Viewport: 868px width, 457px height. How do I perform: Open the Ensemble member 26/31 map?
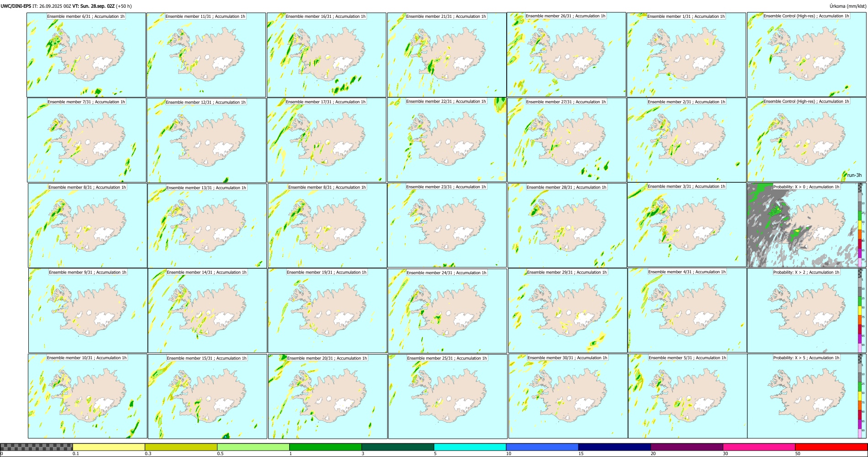click(566, 54)
